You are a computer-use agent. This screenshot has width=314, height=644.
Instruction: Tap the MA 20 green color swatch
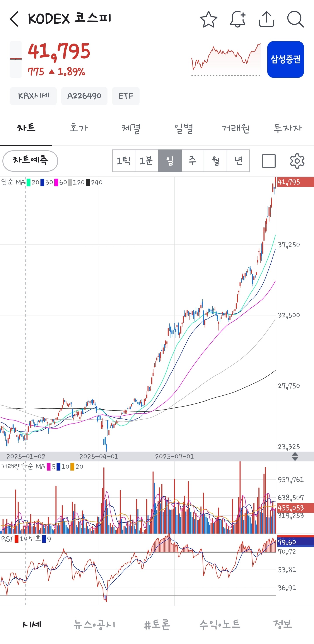(x=29, y=183)
